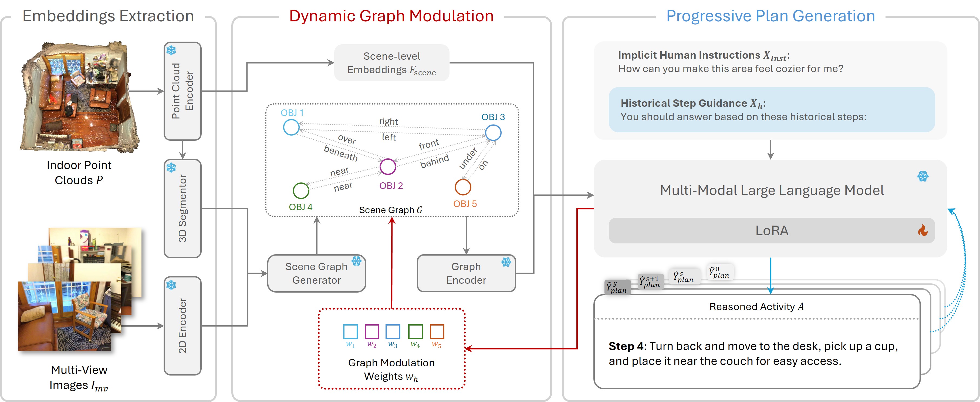Select the w1 light-blue weight square
980x402 pixels.
click(350, 331)
